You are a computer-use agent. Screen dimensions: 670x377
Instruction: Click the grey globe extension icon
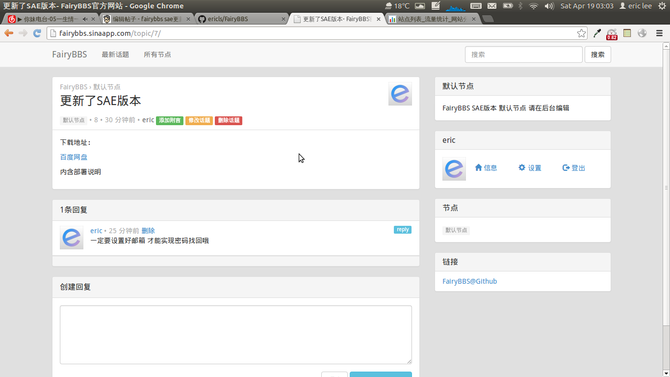[x=642, y=33]
